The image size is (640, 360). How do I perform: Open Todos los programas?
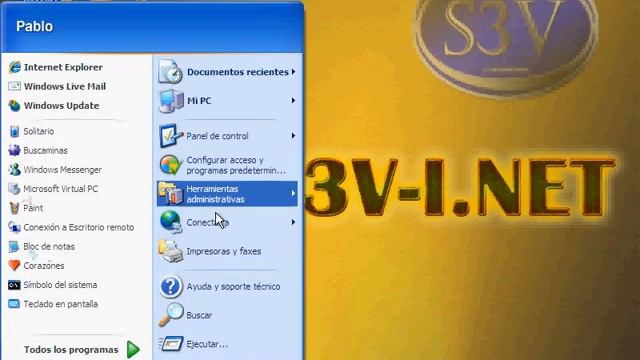(x=71, y=350)
